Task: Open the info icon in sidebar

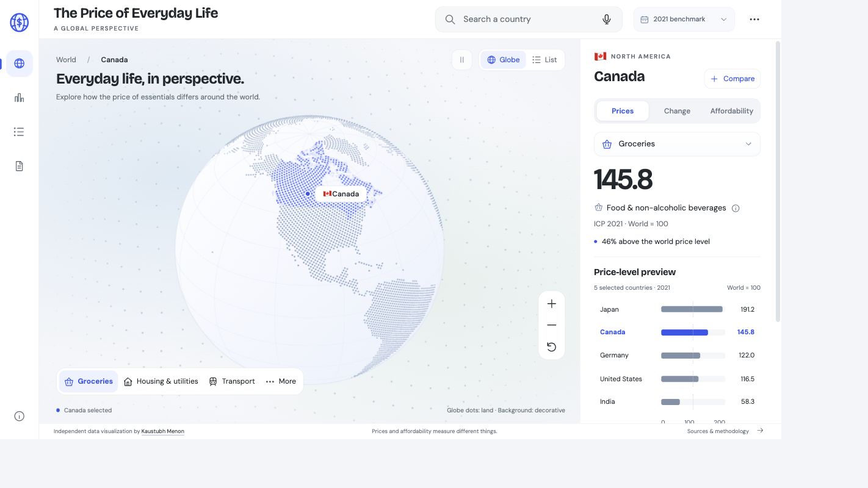Action: pos(20,417)
